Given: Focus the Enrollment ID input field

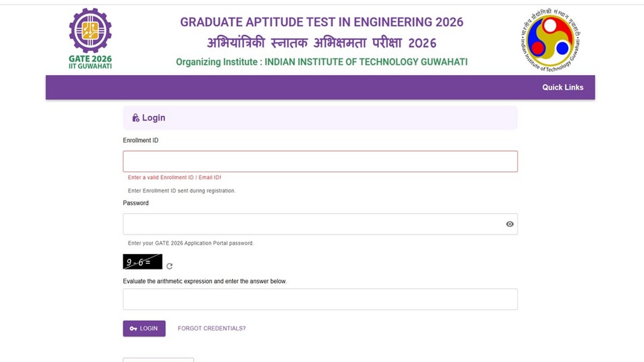Looking at the screenshot, I should click(x=321, y=162).
